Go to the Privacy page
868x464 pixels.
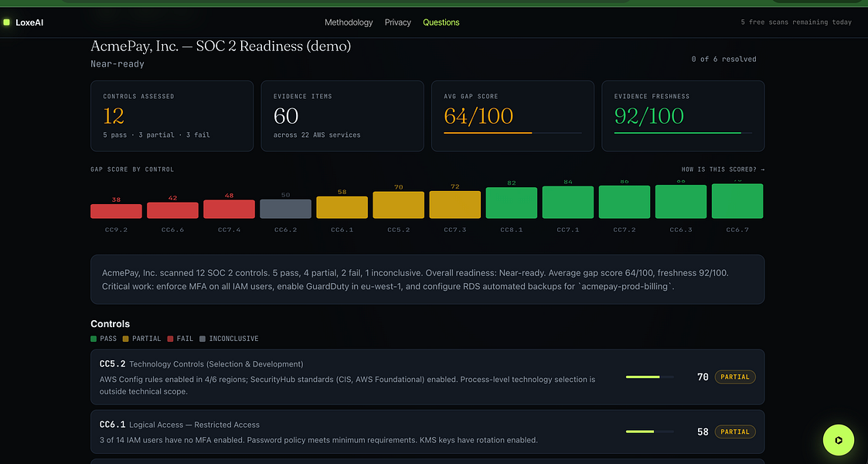[x=397, y=22]
